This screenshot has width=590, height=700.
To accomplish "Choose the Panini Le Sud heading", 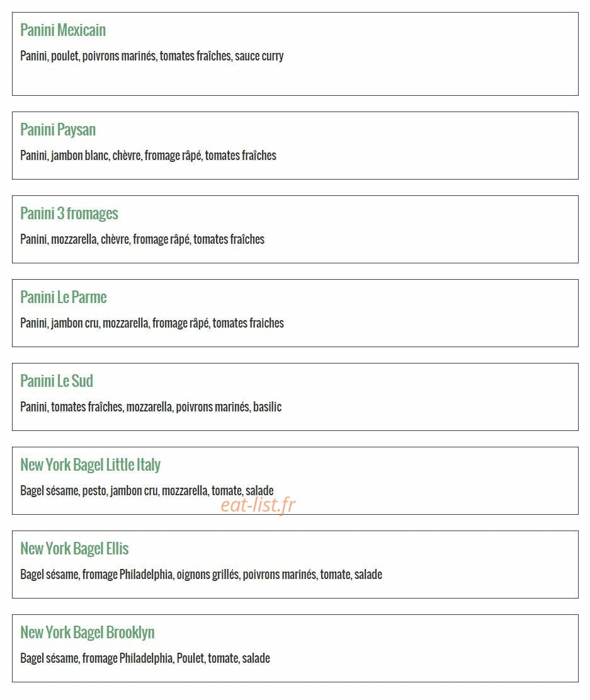I will pos(57,381).
